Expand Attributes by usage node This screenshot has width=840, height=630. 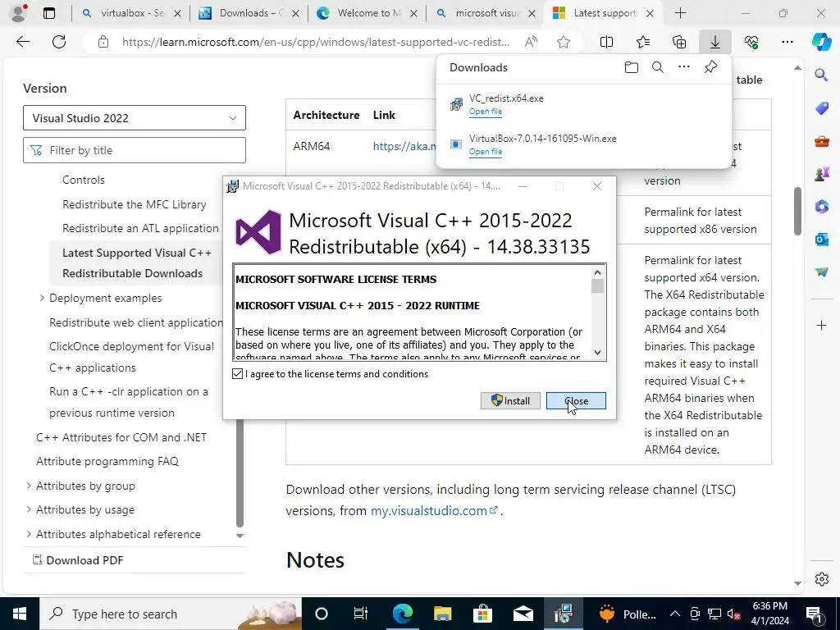(29, 509)
